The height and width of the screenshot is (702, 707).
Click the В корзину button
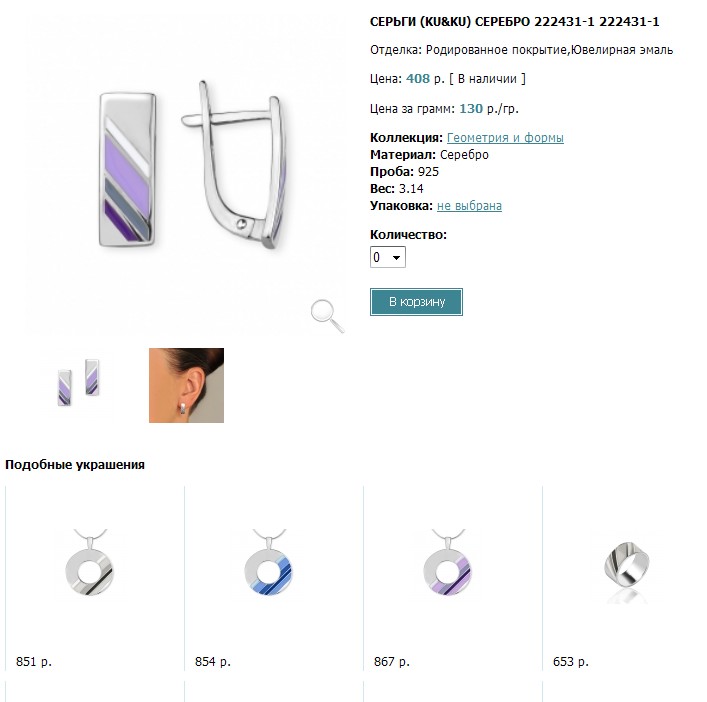coord(416,302)
